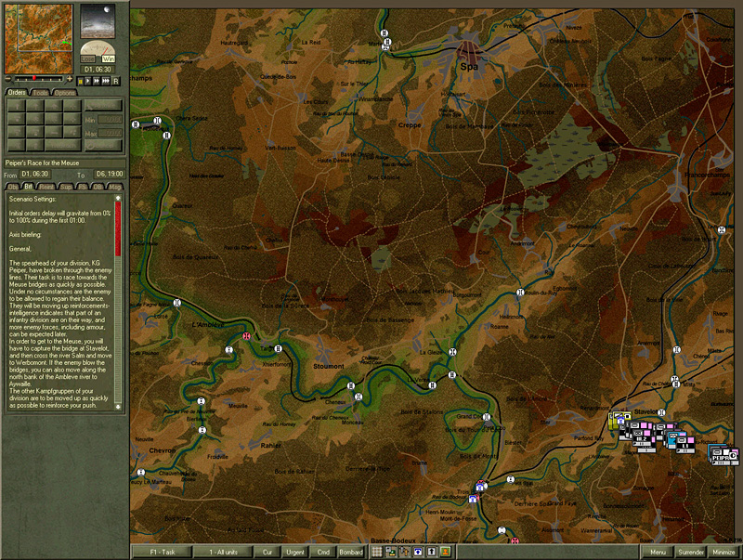Select the cyan unit counter near Stavelot
This screenshot has width=743, height=560.
click(671, 438)
